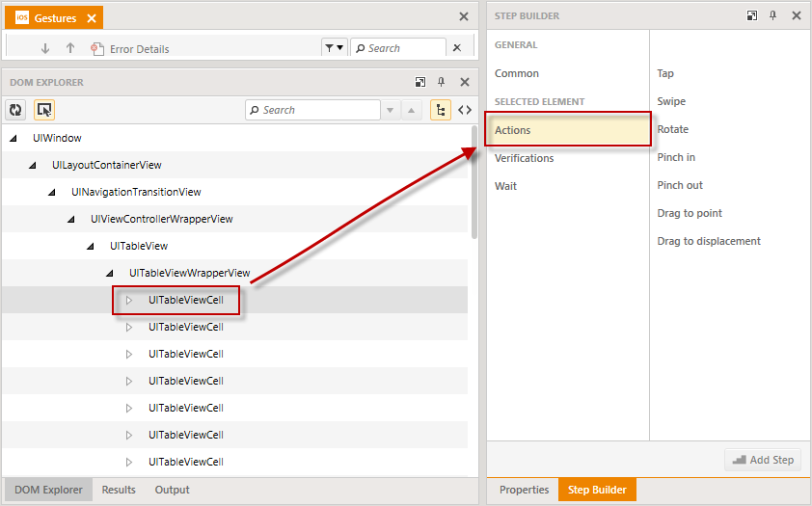Pin the Step Builder panel
The image size is (812, 506).
(x=772, y=15)
